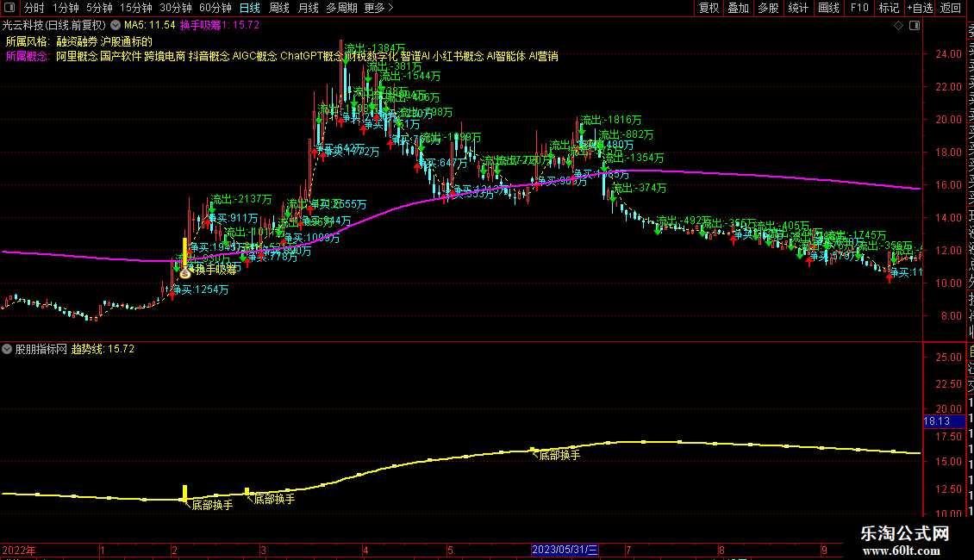Viewport: 974px width, 560px height.
Task: Open the 多周期 multi-period view
Action: click(341, 8)
